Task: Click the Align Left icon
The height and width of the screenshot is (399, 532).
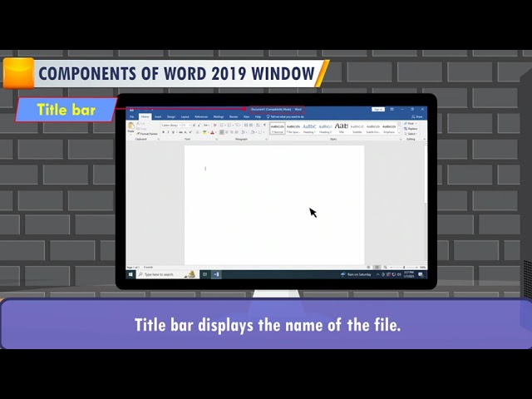Action: (222, 132)
